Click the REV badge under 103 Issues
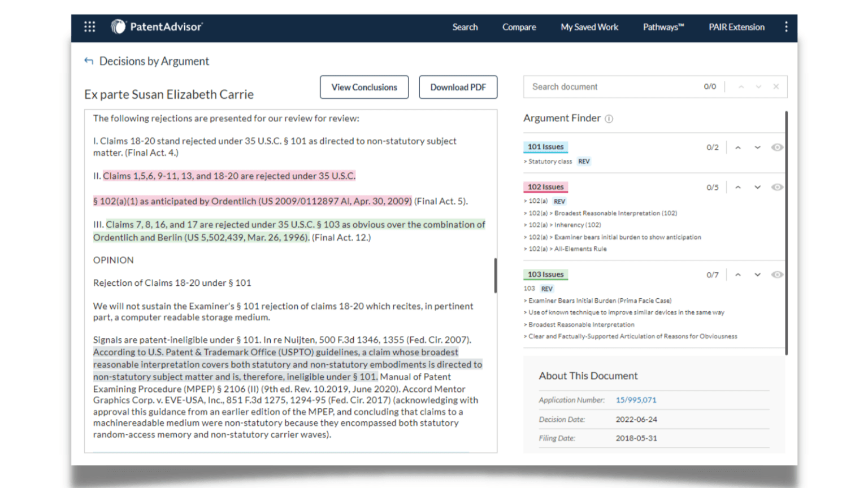 point(548,289)
